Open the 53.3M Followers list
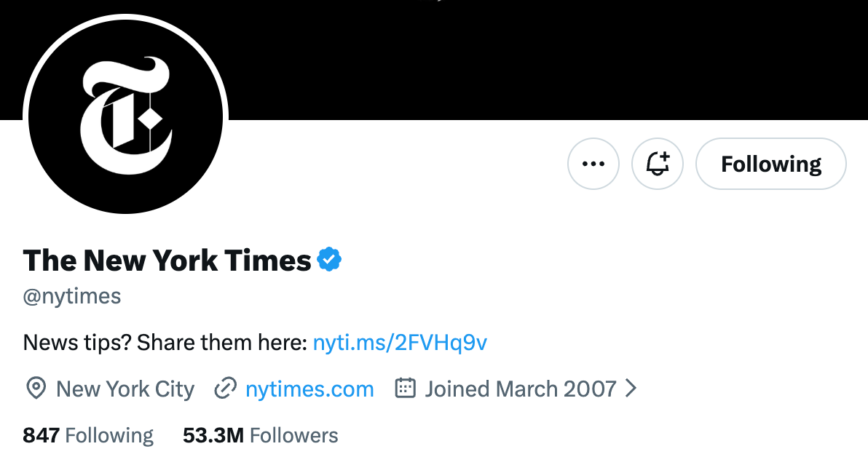This screenshot has width=868, height=457. tap(259, 434)
